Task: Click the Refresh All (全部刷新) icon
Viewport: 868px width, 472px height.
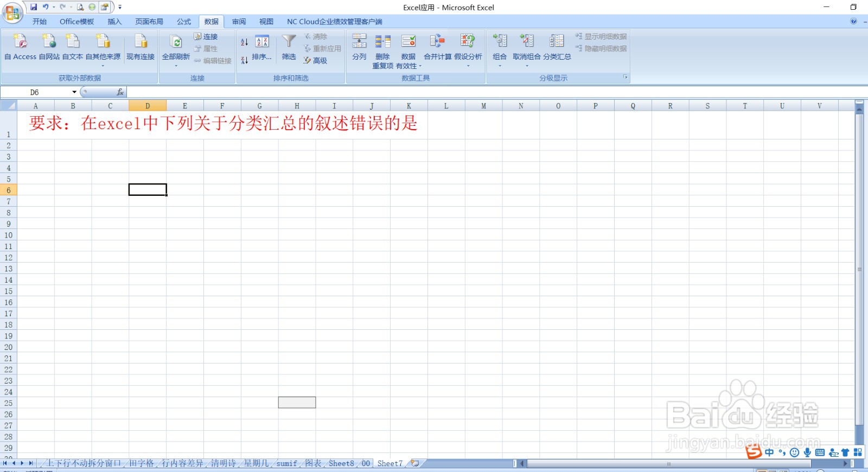Action: click(176, 42)
